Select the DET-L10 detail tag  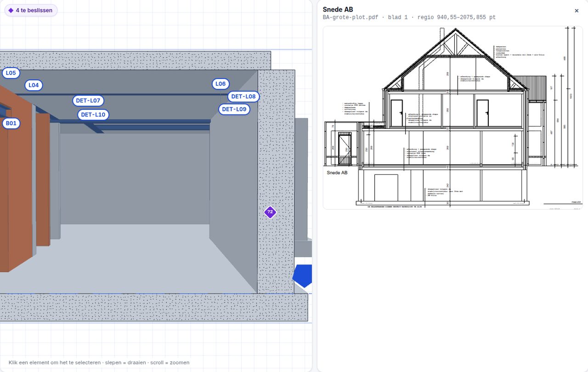point(93,114)
